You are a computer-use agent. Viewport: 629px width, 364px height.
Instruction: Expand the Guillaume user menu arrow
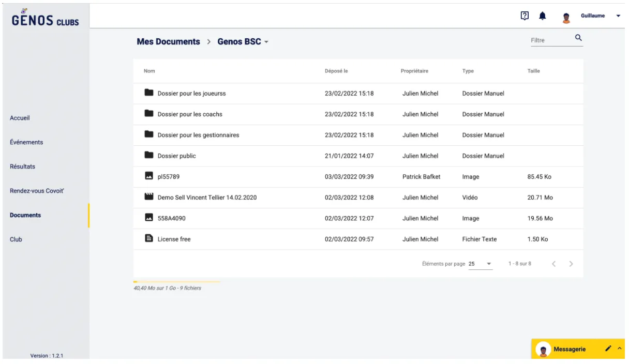pyautogui.click(x=618, y=16)
